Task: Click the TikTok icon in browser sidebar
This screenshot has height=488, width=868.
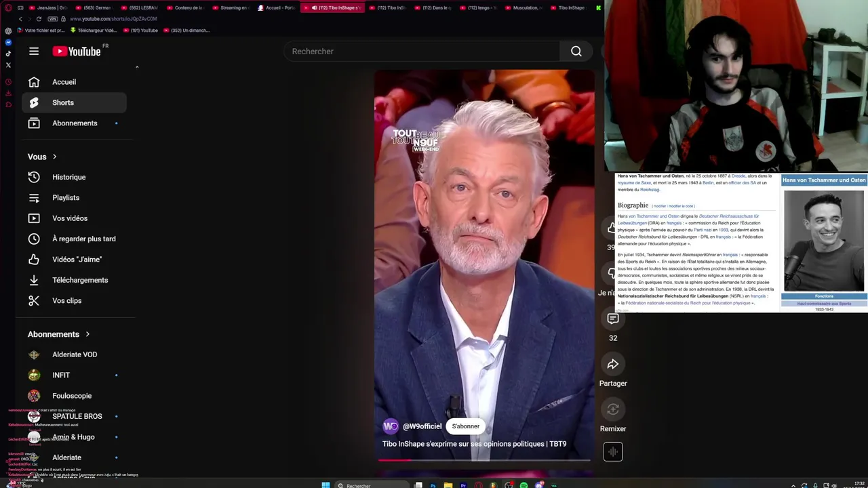Action: (x=8, y=54)
